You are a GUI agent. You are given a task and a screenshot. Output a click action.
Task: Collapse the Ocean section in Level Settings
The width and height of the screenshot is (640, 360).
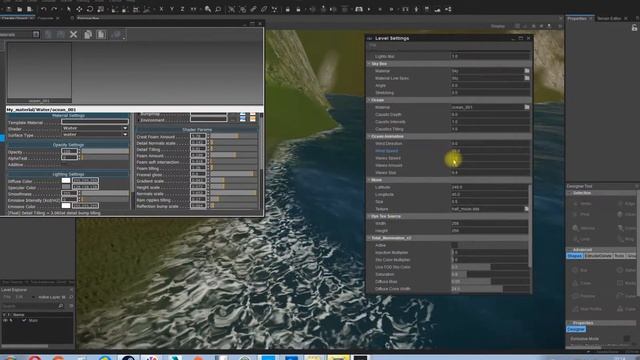point(369,100)
